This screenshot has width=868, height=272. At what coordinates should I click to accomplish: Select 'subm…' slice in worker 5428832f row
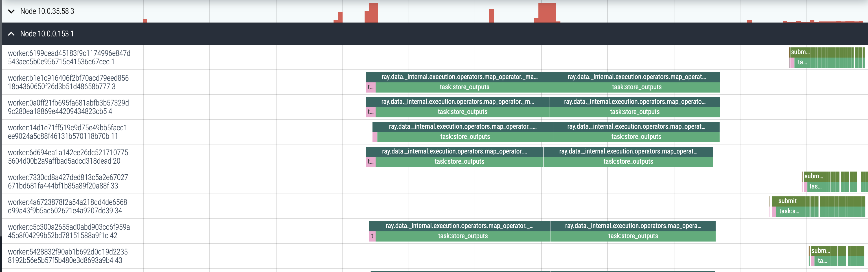[x=821, y=251]
